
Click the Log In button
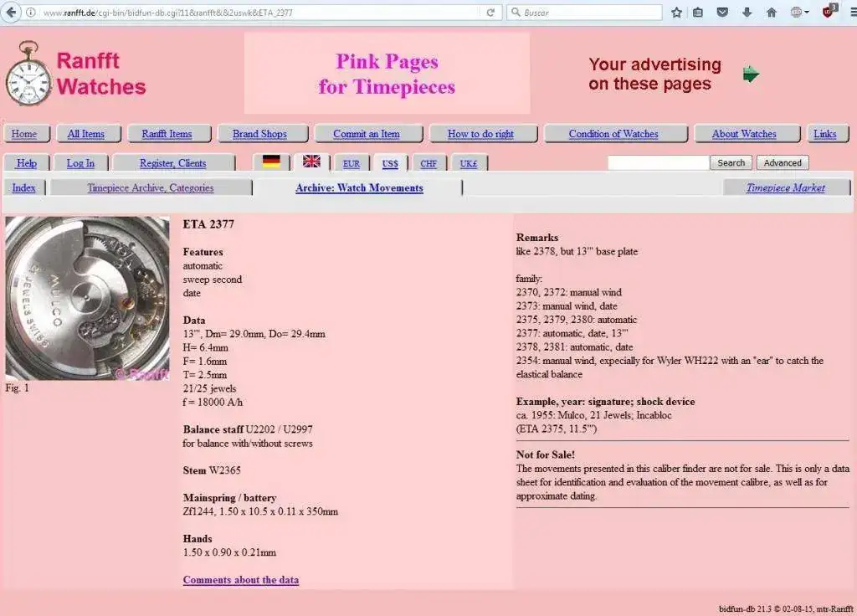[81, 163]
